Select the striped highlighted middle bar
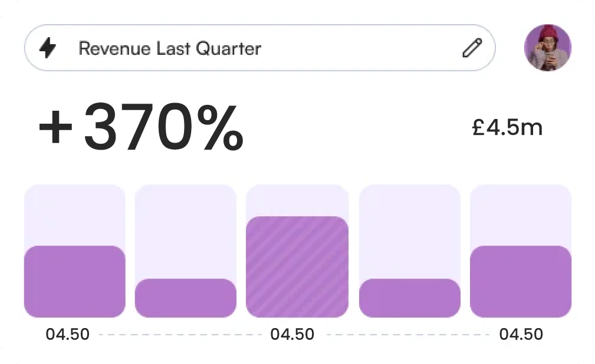The image size is (595, 364). click(297, 267)
